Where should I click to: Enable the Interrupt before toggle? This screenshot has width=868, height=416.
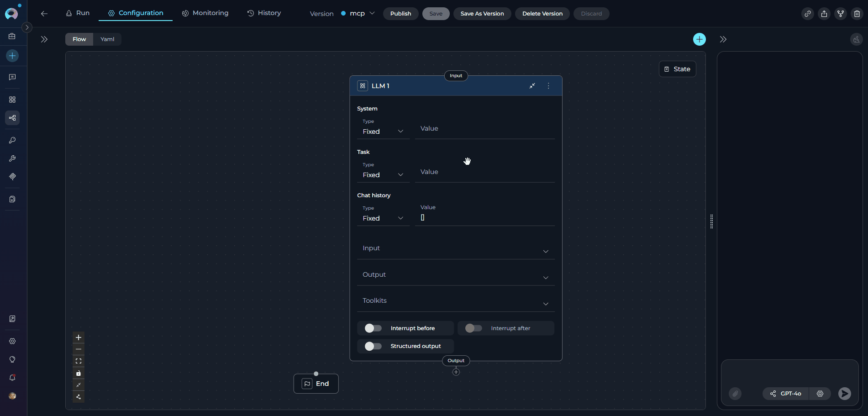pyautogui.click(x=373, y=328)
